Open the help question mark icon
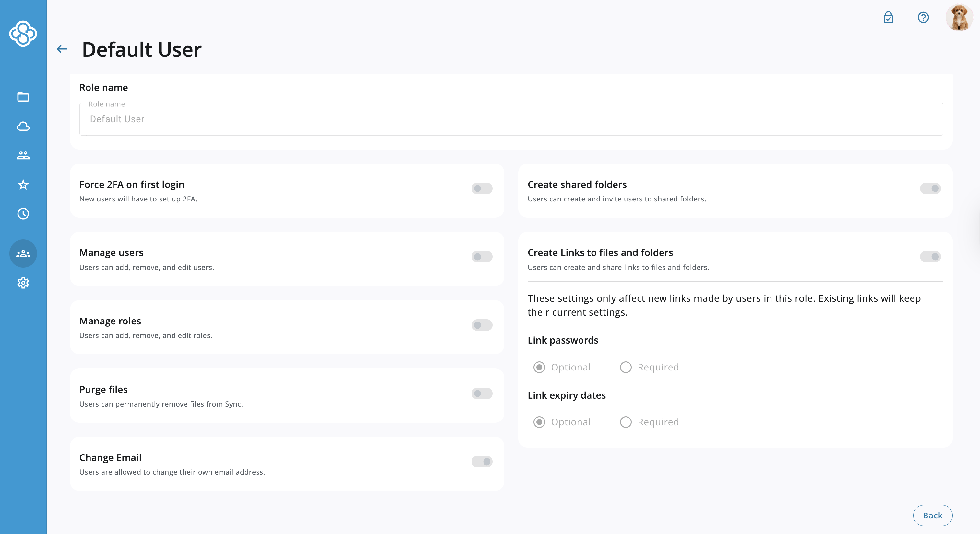980x534 pixels. 923,18
